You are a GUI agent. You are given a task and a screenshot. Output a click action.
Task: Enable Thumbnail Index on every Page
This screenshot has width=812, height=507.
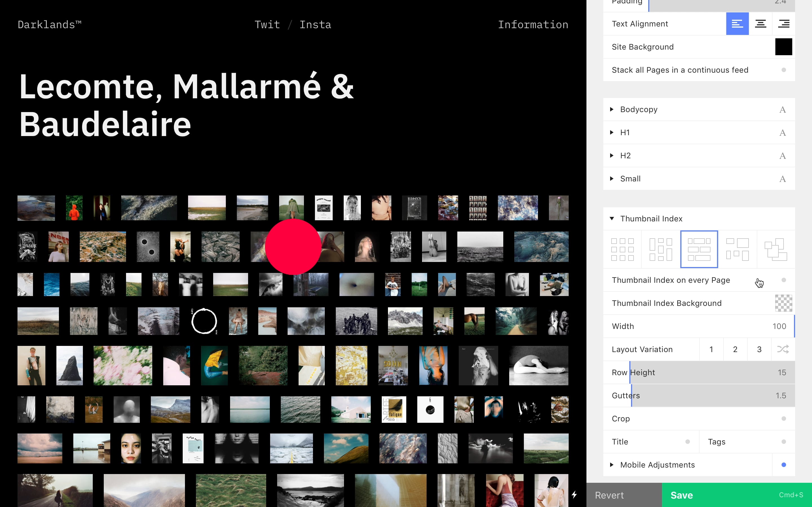point(784,280)
